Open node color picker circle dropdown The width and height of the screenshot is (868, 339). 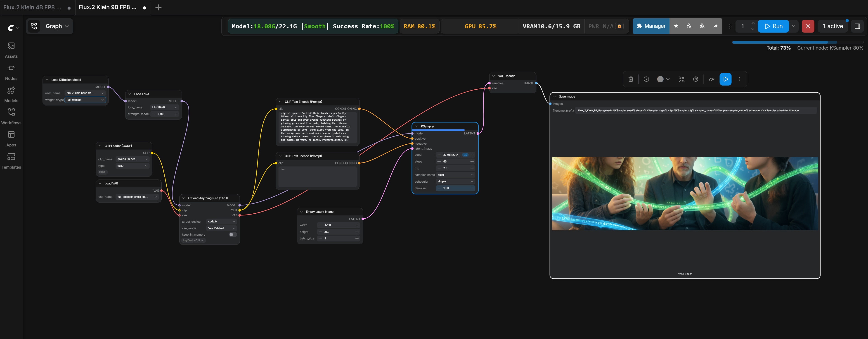pyautogui.click(x=663, y=79)
